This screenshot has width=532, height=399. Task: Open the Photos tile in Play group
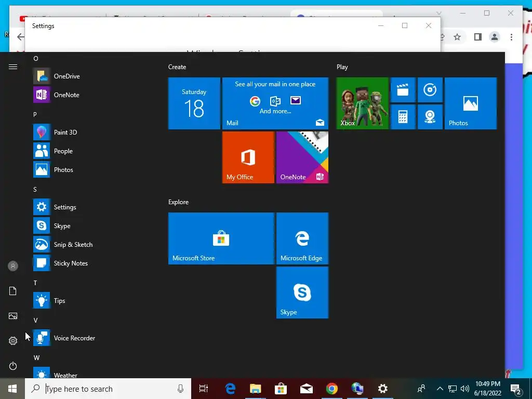click(471, 103)
